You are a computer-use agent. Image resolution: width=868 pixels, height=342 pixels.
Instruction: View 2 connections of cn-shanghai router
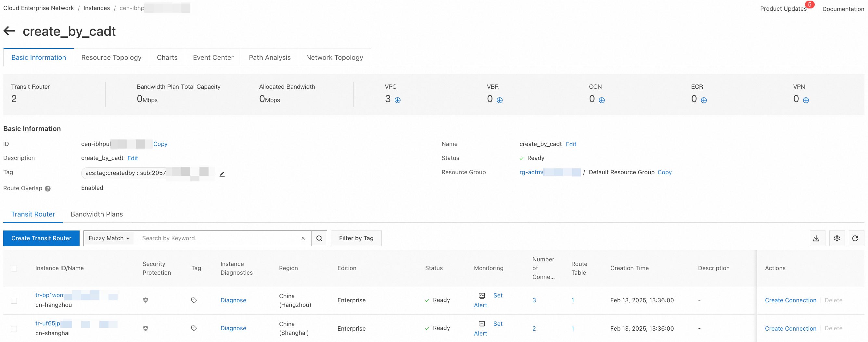pyautogui.click(x=534, y=329)
